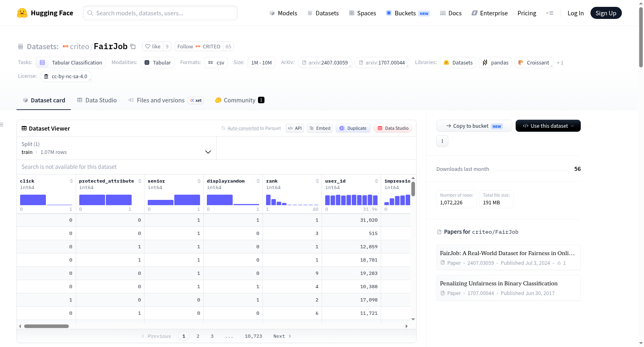644x347 pixels.
Task: Sort the click column
Action: pos(71,181)
